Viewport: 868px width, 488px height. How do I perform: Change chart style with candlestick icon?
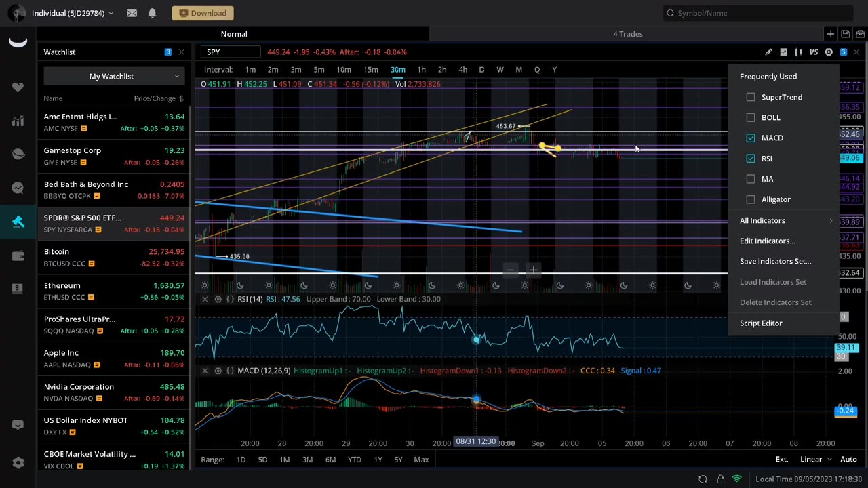click(798, 52)
